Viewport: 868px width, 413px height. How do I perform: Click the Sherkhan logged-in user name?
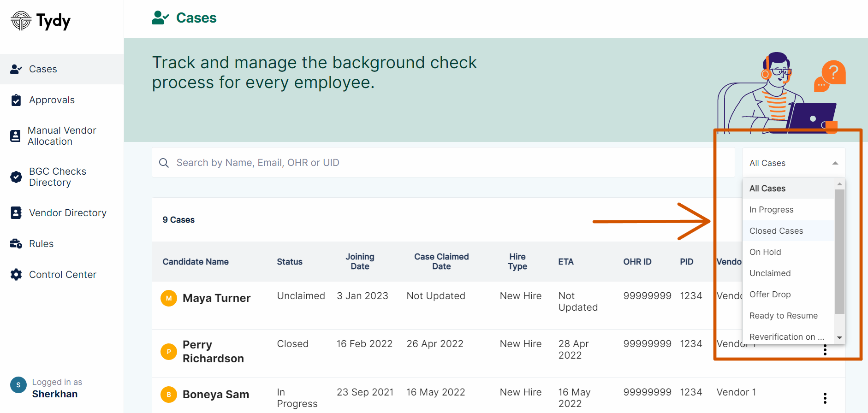55,394
